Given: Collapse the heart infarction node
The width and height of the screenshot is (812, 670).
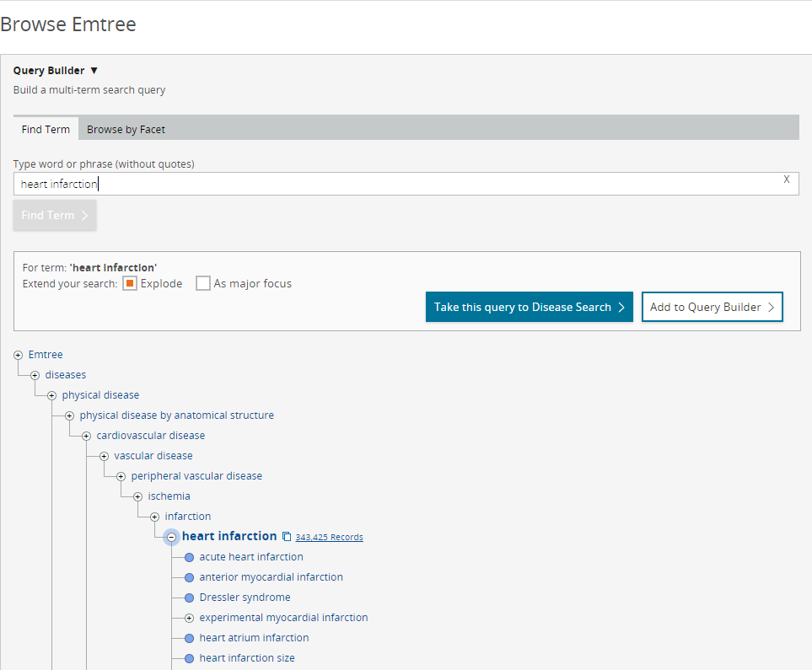Looking at the screenshot, I should pos(171,537).
